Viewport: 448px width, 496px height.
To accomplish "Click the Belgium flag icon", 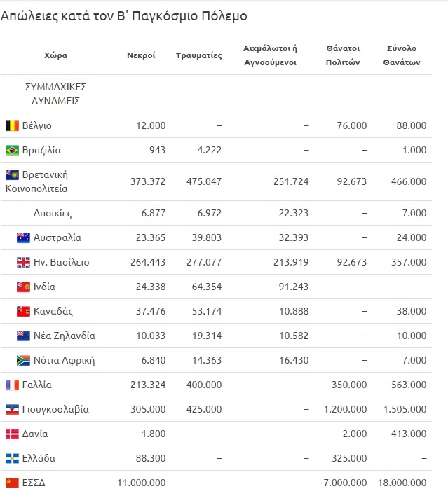I will click(x=12, y=125).
